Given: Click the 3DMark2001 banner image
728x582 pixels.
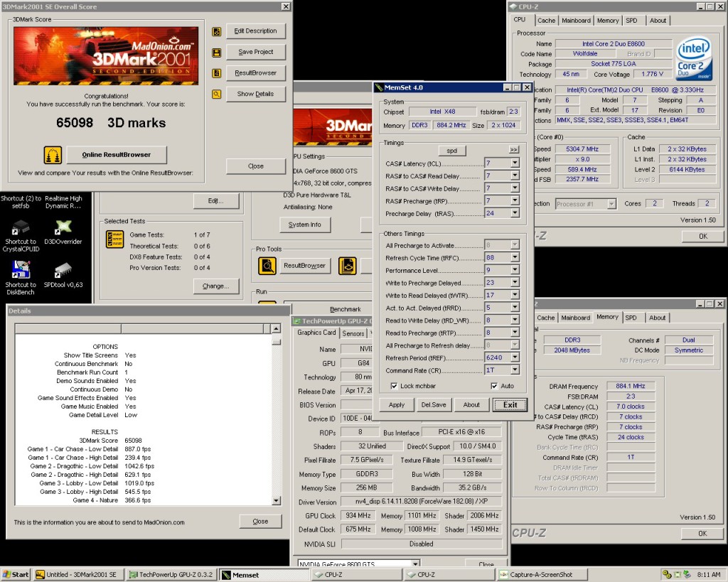Looking at the screenshot, I should pos(106,55).
